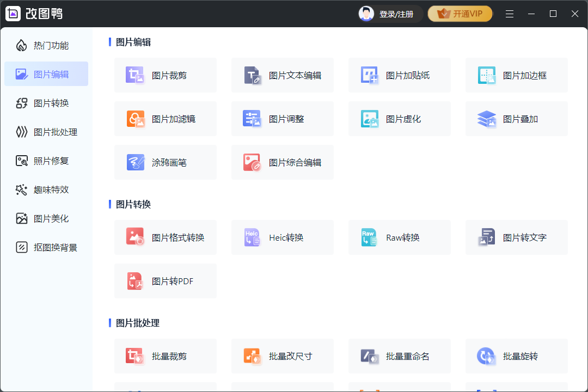Select the 图片转PDF icon
This screenshot has height=392, width=588.
135,281
